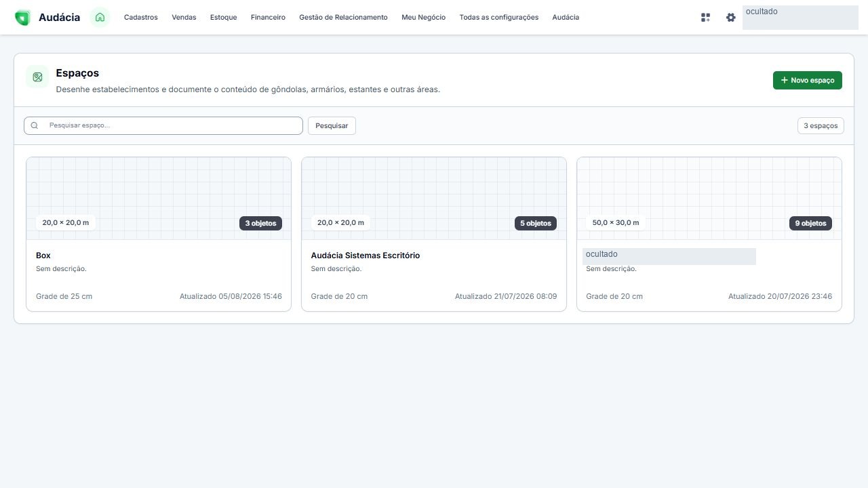
Task: Click the Audácia Sistemas Escritório title
Action: [x=366, y=256]
